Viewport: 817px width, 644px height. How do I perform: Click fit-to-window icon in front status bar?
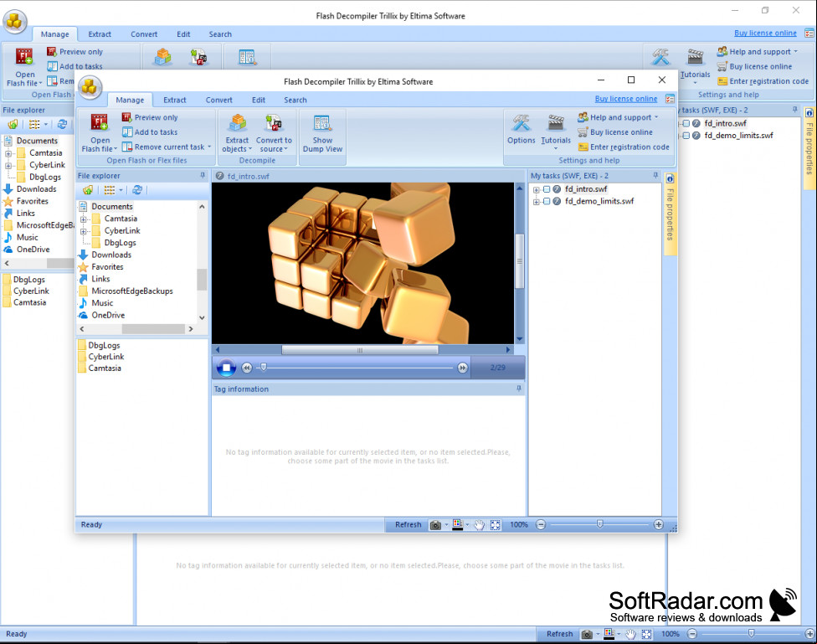click(495, 525)
